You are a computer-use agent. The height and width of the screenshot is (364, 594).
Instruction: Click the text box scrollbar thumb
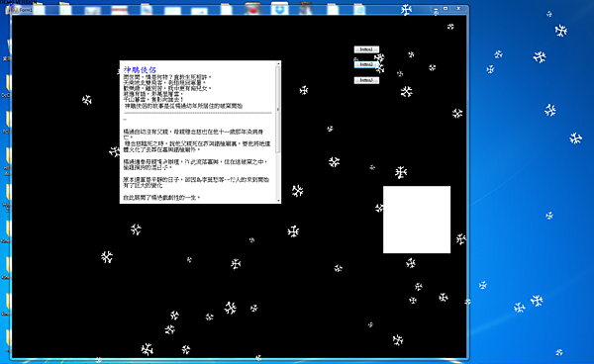pyautogui.click(x=278, y=110)
